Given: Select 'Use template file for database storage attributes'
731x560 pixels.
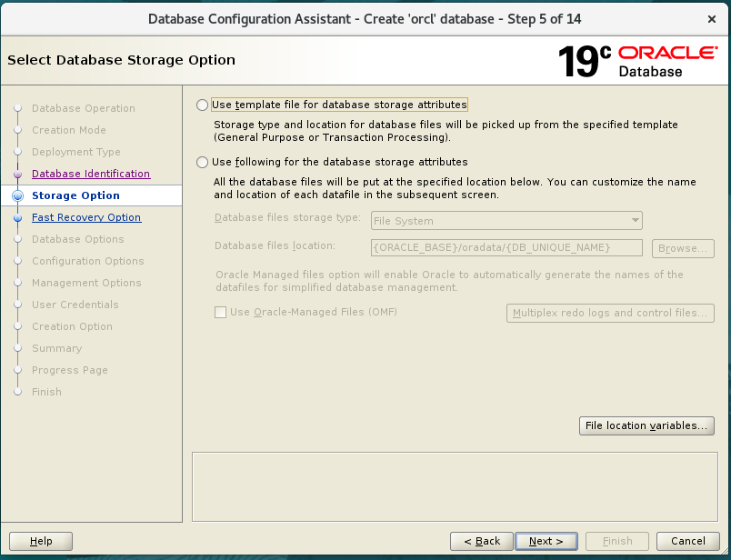Looking at the screenshot, I should tap(202, 105).
